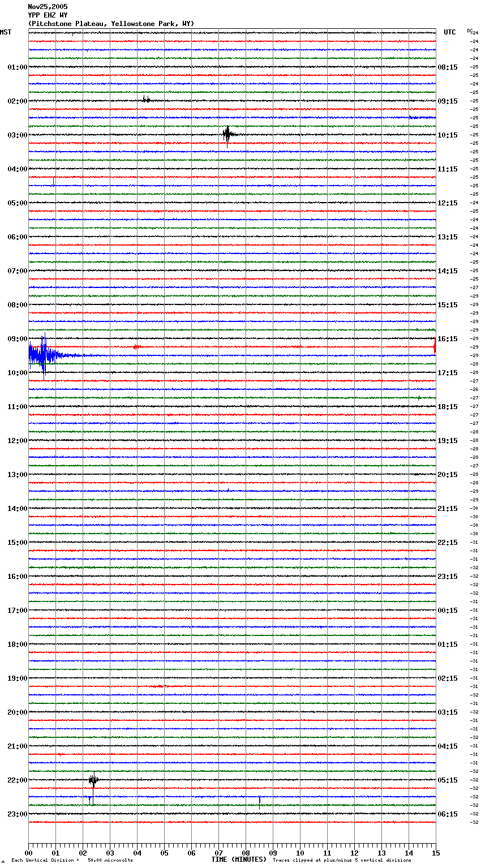Click the 50.00 microvolts vertical division note
Image resolution: width=481 pixels, height=868 pixels.
tap(72, 861)
